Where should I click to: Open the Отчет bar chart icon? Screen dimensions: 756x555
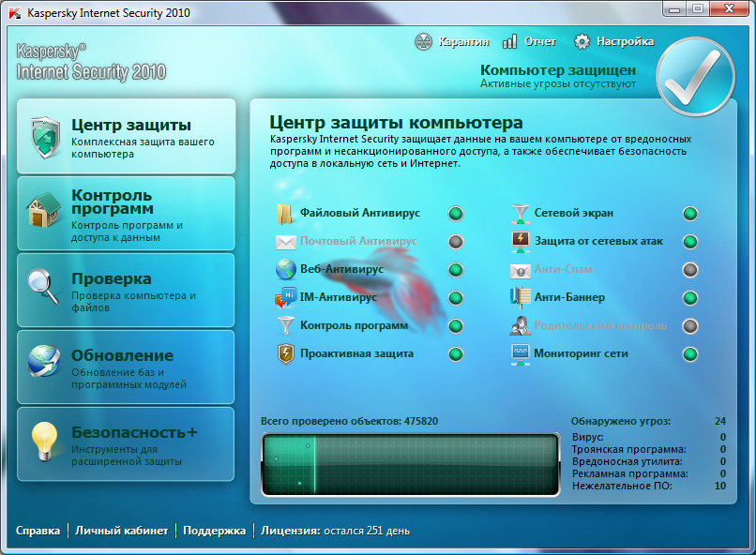tap(509, 42)
